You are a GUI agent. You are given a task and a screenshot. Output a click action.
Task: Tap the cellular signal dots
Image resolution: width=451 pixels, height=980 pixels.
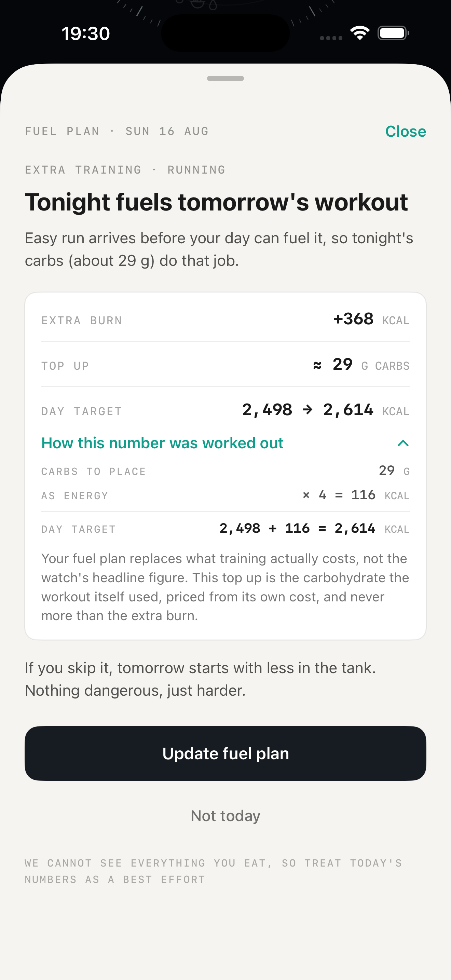[331, 38]
